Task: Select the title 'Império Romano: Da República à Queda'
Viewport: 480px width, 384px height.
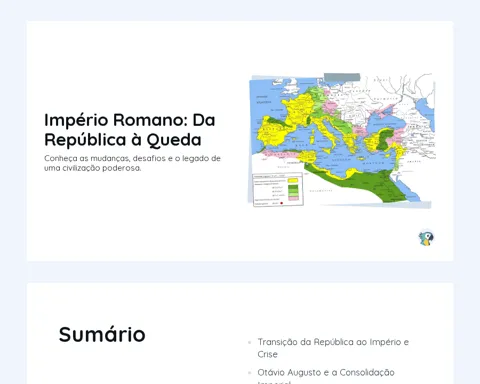Action: click(x=130, y=130)
